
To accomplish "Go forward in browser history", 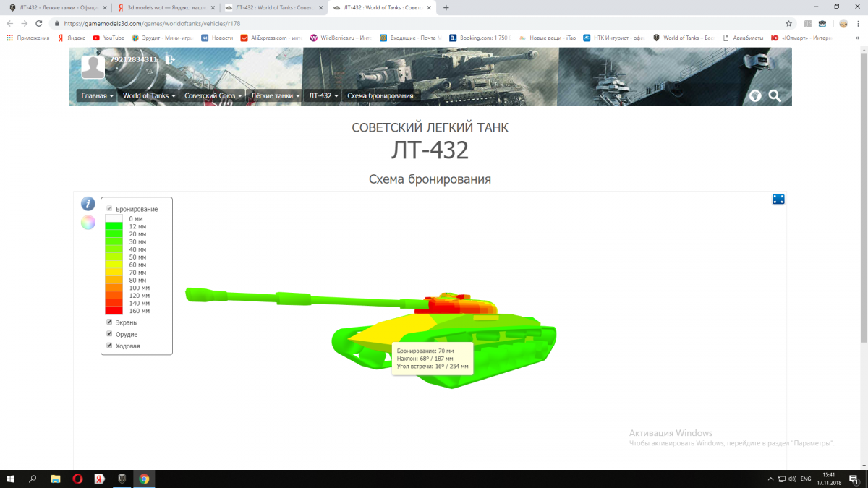I will (x=25, y=23).
